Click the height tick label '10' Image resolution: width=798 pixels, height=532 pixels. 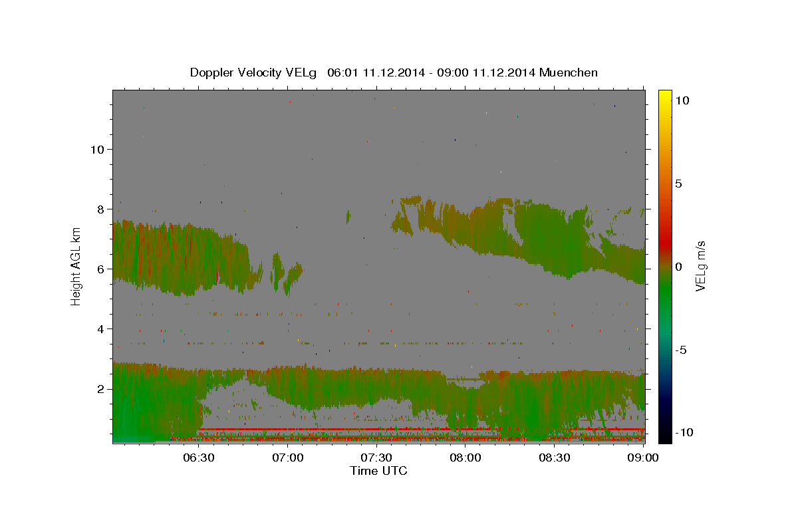click(x=97, y=149)
